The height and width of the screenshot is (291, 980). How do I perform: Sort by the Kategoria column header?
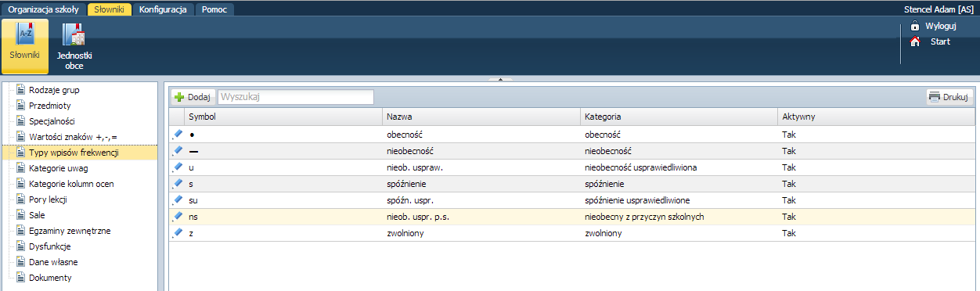[679, 117]
